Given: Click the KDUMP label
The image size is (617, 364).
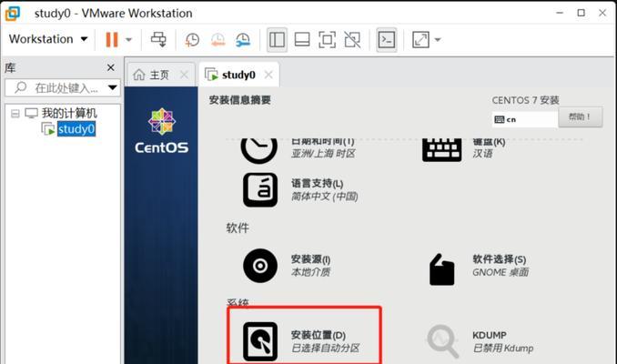Looking at the screenshot, I should click(489, 335).
